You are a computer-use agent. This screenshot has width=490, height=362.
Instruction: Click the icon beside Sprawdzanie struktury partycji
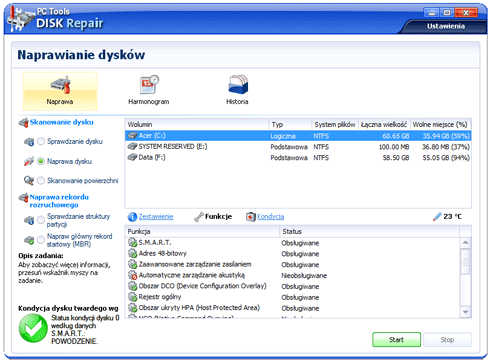29,220
